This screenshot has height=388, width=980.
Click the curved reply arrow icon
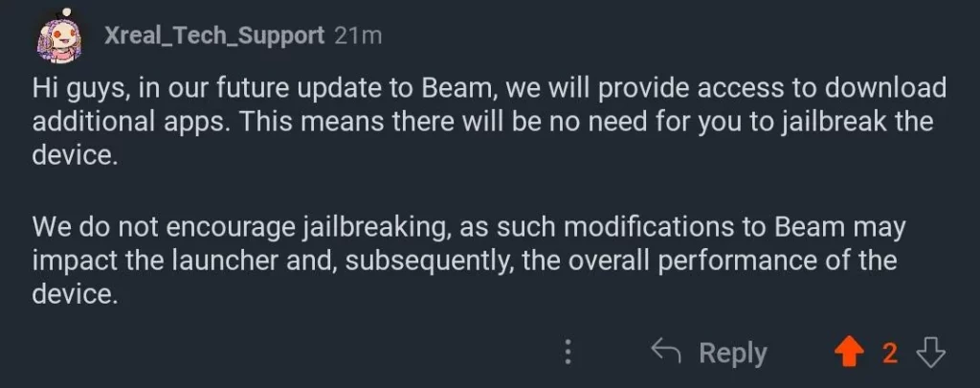point(666,351)
